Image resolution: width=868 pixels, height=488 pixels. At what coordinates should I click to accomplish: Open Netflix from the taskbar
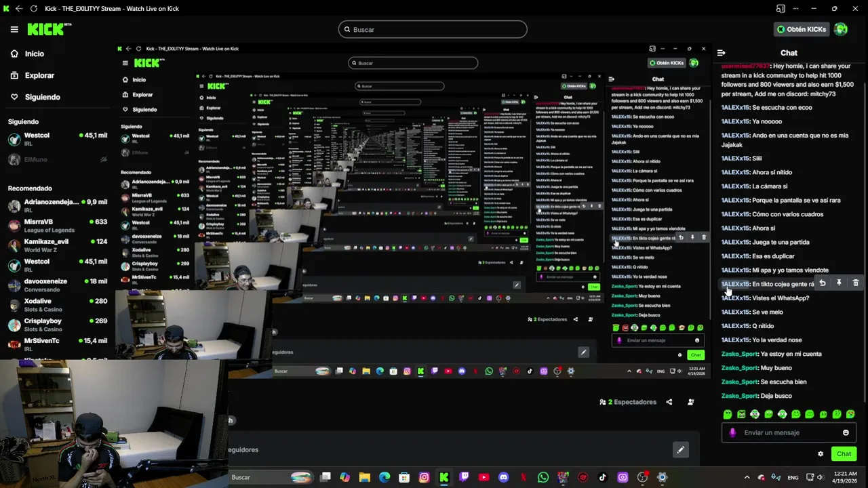click(524, 477)
